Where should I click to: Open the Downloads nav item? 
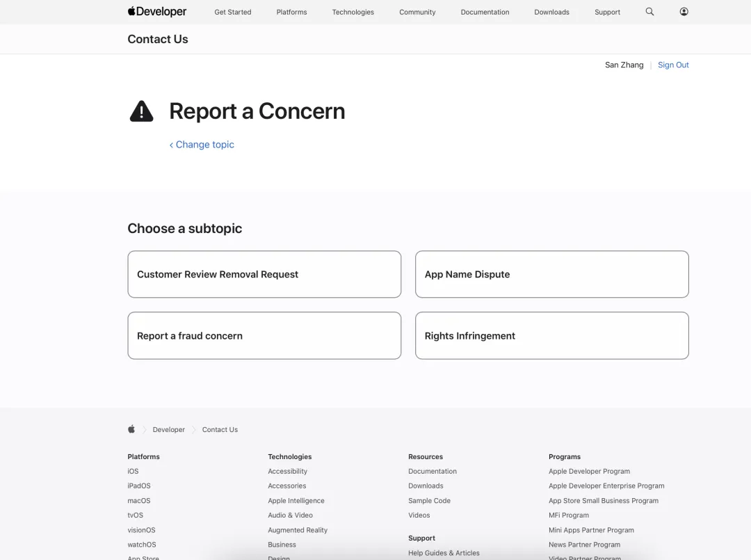(x=551, y=12)
